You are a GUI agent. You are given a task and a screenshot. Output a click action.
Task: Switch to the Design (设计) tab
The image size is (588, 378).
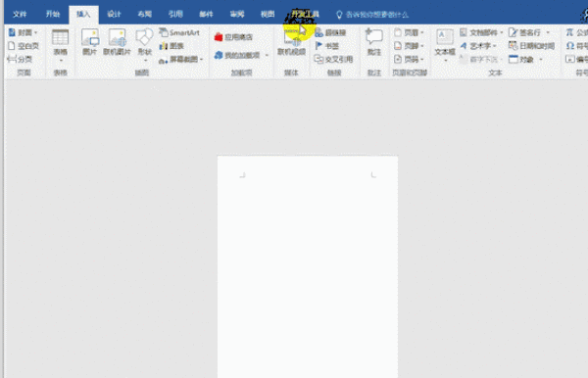pyautogui.click(x=114, y=15)
